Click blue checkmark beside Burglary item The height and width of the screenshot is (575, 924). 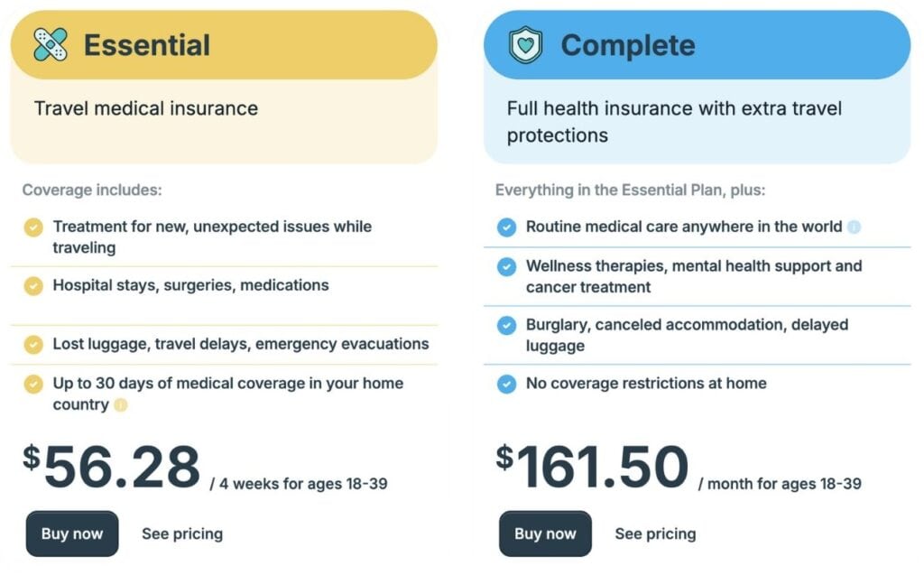(506, 325)
